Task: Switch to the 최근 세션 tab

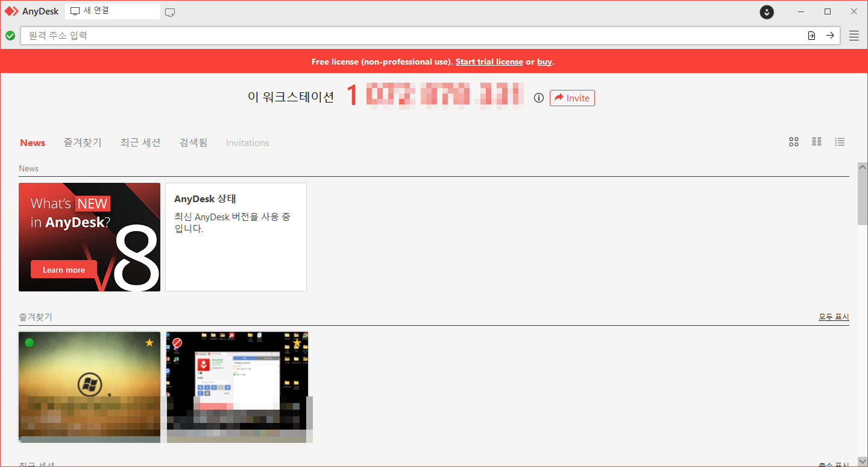Action: 140,142
